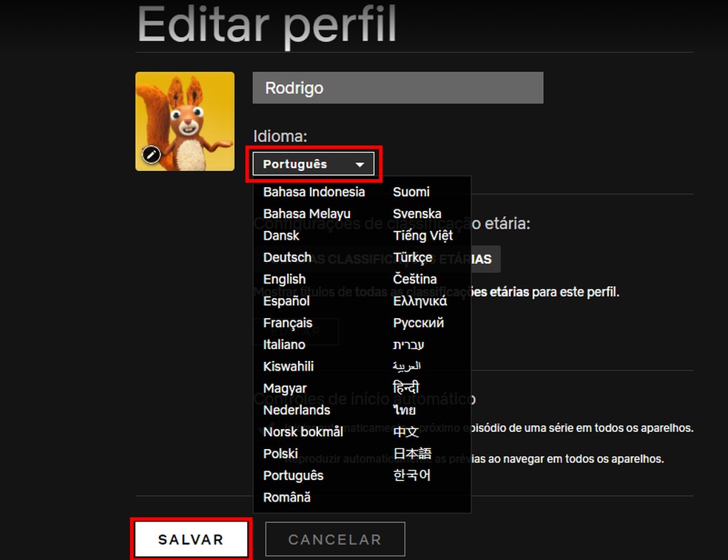Choose Svenska from the language options
Viewport: 728px width, 560px height.
click(417, 213)
